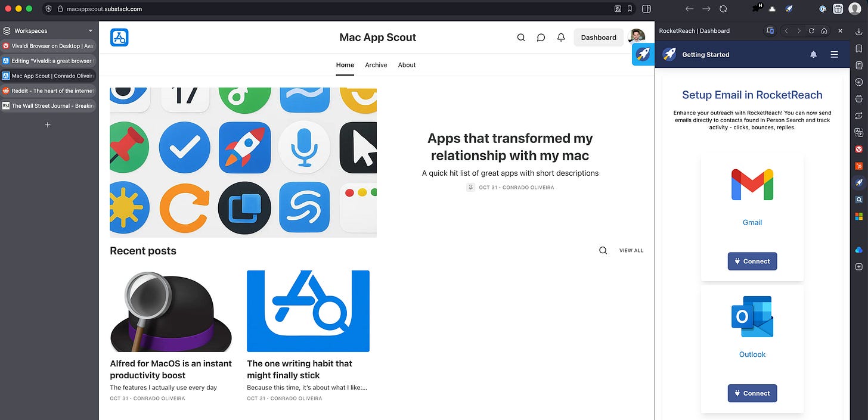Open the Reading List panel in sidebar

click(859, 65)
